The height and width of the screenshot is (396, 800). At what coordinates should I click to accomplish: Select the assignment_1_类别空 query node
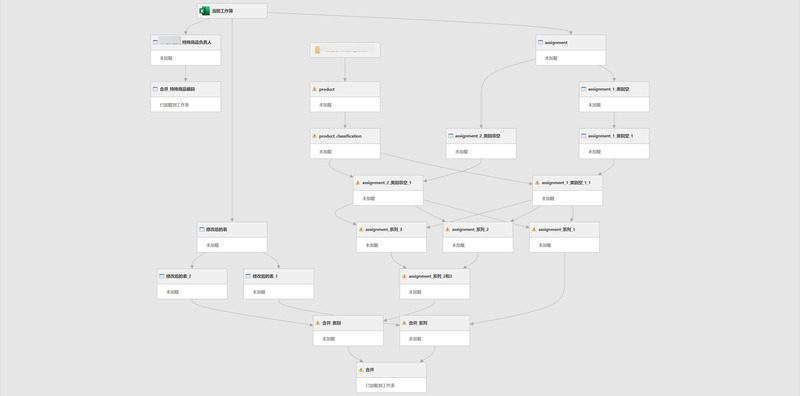[x=614, y=96]
